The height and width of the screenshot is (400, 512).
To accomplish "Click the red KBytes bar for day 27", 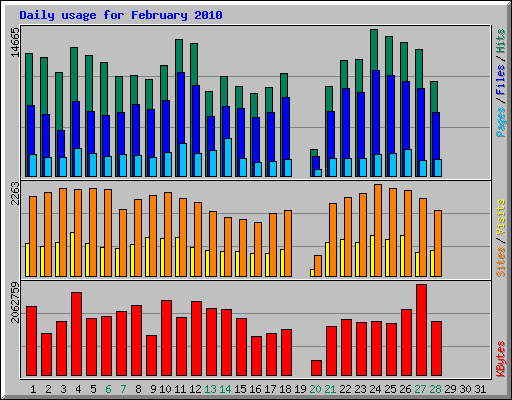I will coord(421,330).
